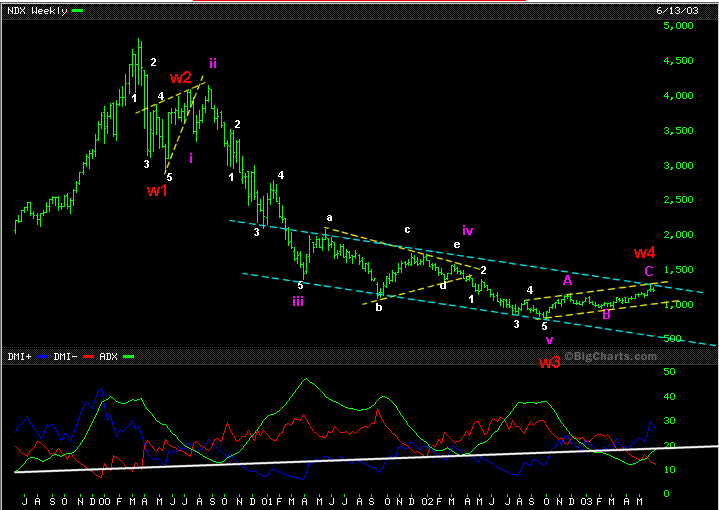Click the 00 year marker on time axis
Image resolution: width=719 pixels, height=510 pixels.
[105, 501]
